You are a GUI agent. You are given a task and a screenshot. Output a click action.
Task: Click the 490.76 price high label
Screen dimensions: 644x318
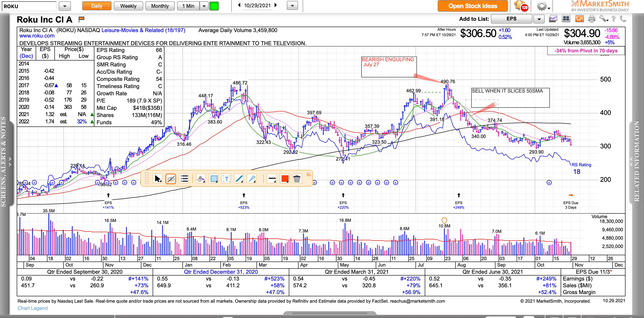click(448, 82)
